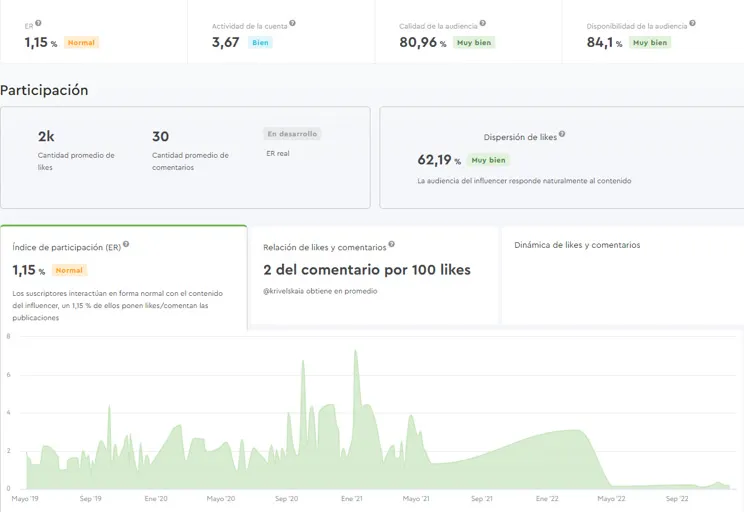Click the Sep '19 axis label
The width and height of the screenshot is (744, 512).
[x=91, y=499]
